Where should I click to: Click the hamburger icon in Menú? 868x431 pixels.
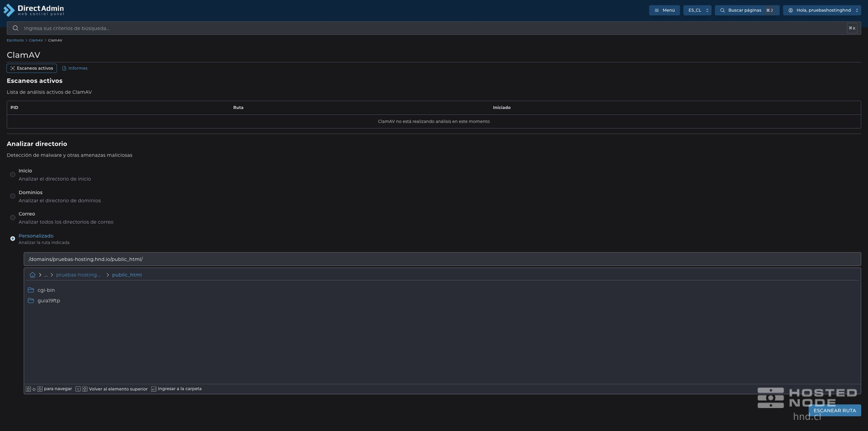coord(657,10)
